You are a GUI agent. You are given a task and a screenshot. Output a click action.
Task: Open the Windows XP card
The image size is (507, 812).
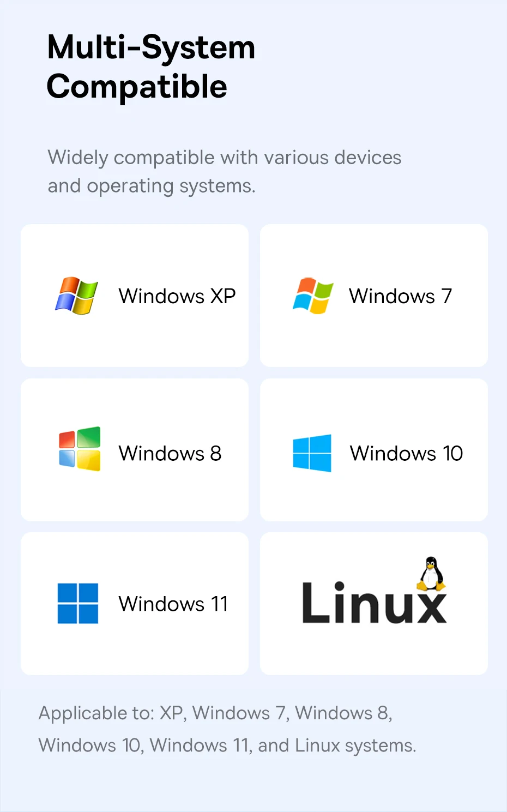[x=135, y=296]
